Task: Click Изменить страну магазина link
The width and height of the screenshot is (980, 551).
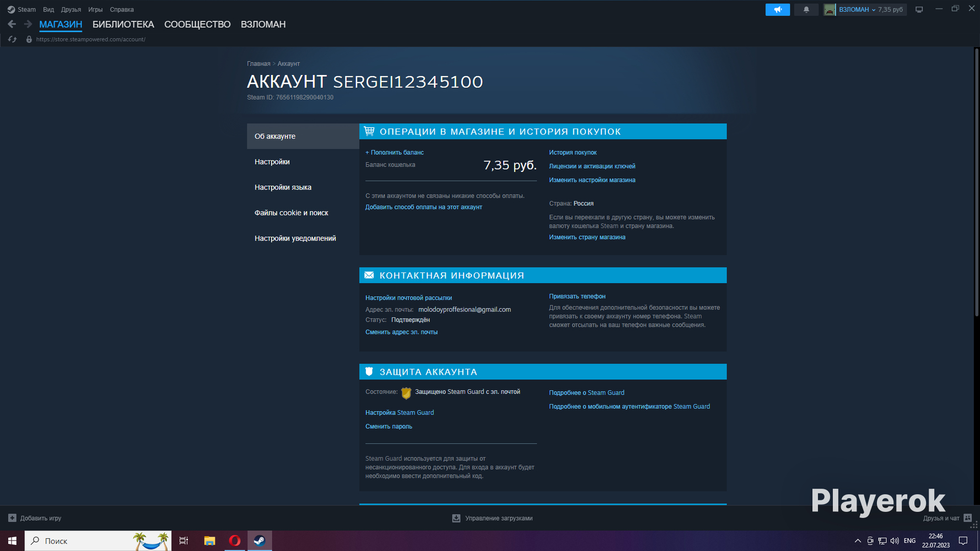Action: pos(587,237)
